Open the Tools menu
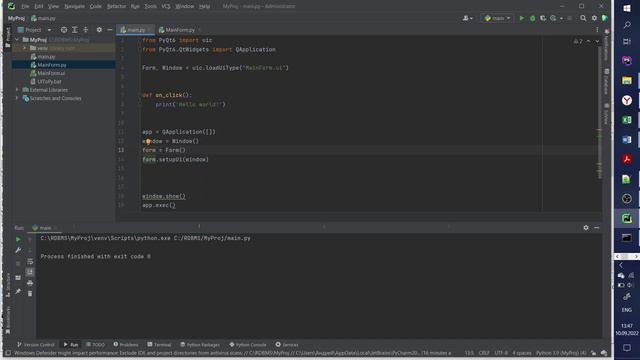The width and height of the screenshot is (640, 360). point(151,6)
